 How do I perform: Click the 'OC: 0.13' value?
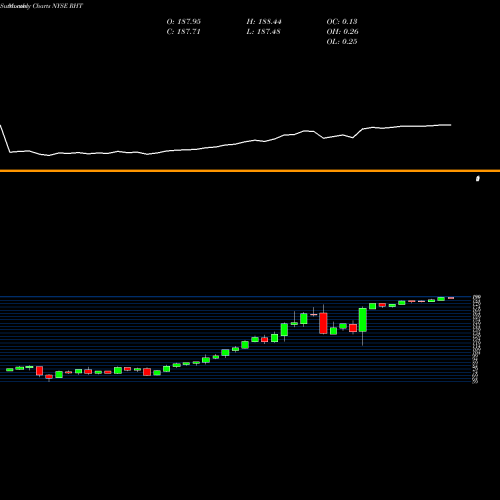point(342,22)
